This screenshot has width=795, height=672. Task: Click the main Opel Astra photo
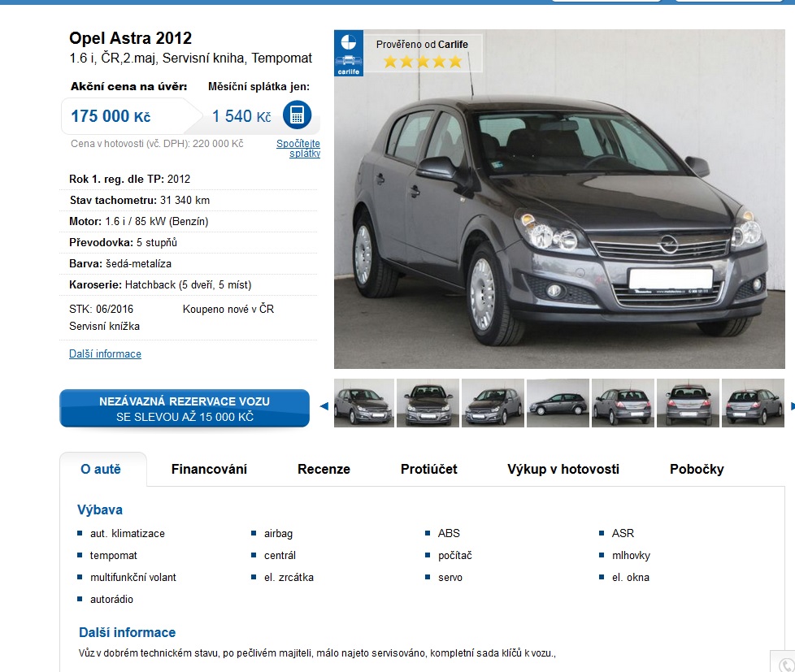pyautogui.click(x=559, y=198)
